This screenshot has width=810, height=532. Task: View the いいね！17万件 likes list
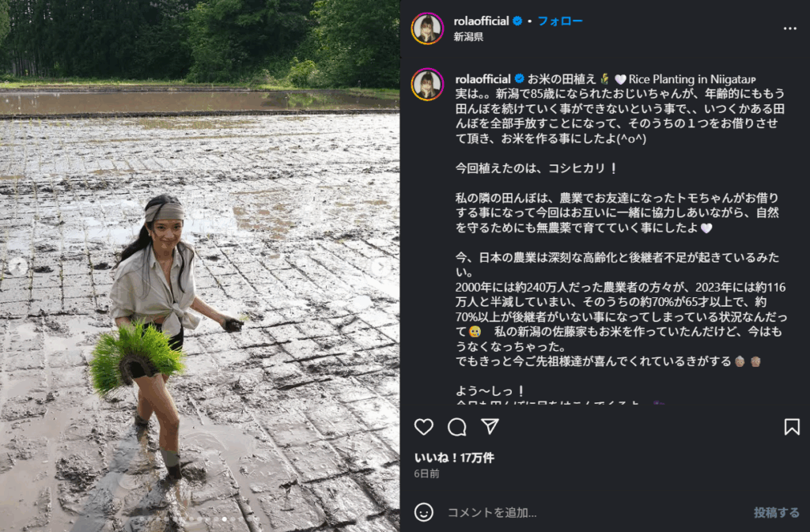point(454,458)
